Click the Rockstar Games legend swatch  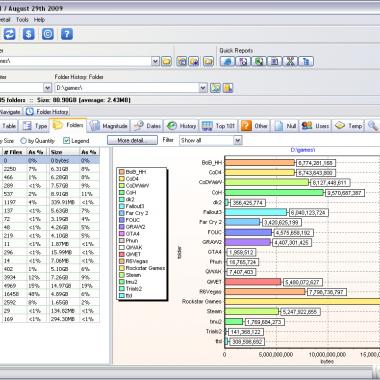(x=122, y=268)
